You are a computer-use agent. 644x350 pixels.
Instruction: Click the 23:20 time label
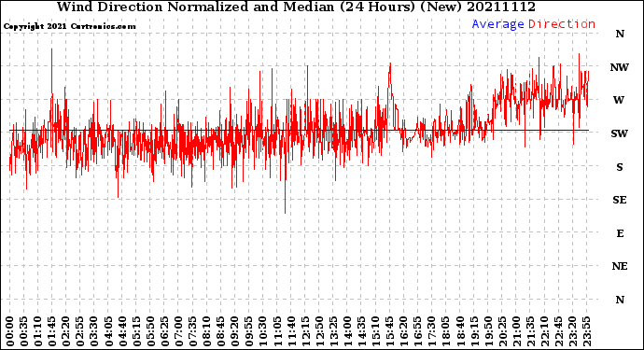pos(572,331)
